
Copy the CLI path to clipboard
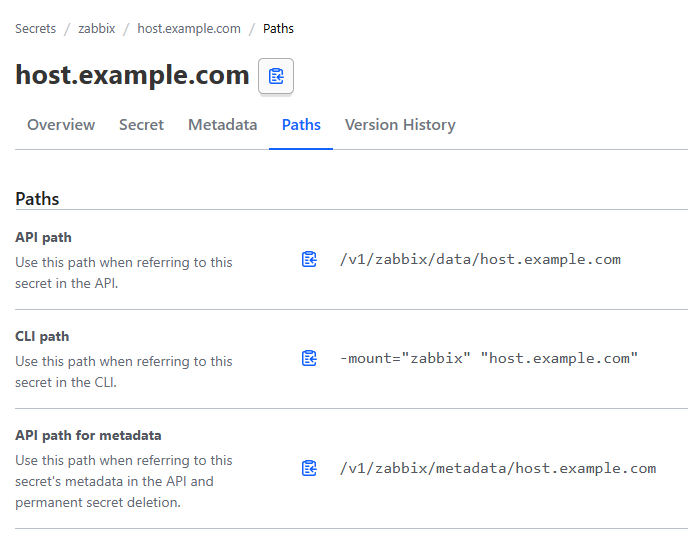(x=309, y=359)
